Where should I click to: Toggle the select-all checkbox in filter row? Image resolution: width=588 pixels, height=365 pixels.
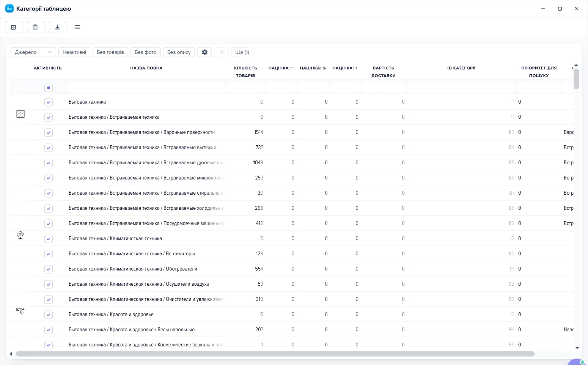tap(49, 88)
